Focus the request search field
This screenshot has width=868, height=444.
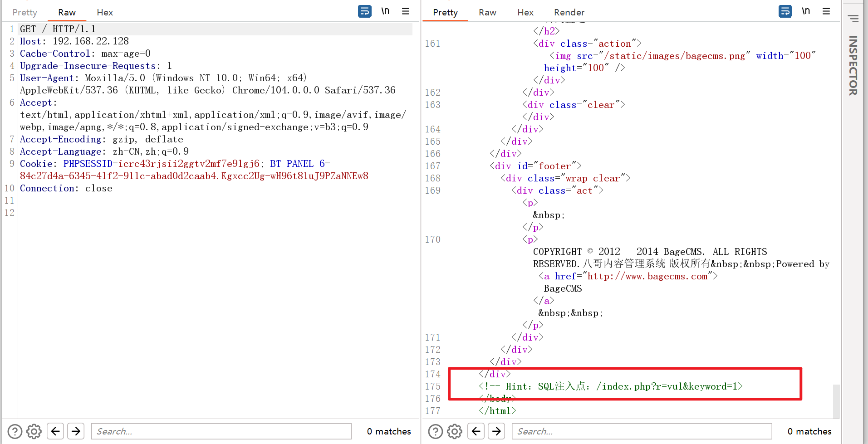221,431
